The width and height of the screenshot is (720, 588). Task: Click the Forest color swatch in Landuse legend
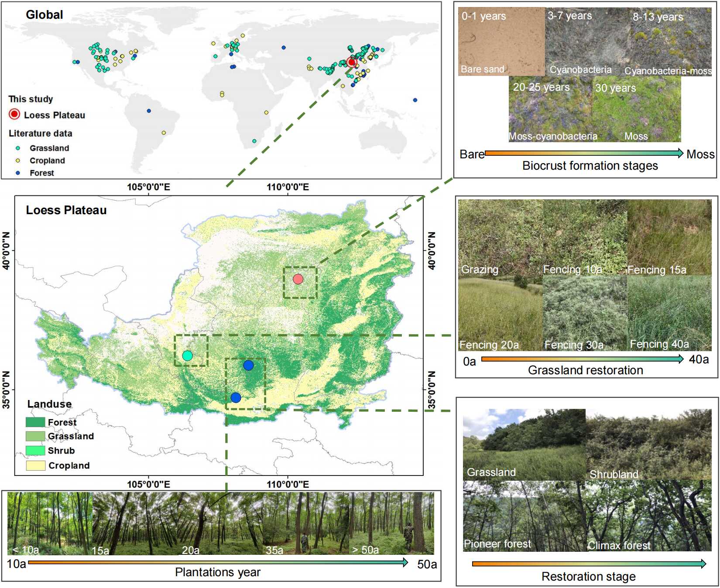(x=35, y=422)
